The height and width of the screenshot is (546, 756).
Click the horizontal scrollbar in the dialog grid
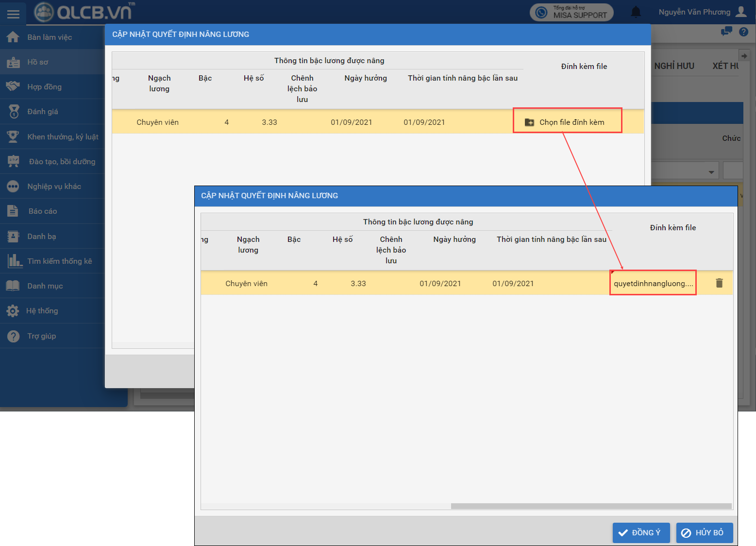click(590, 506)
